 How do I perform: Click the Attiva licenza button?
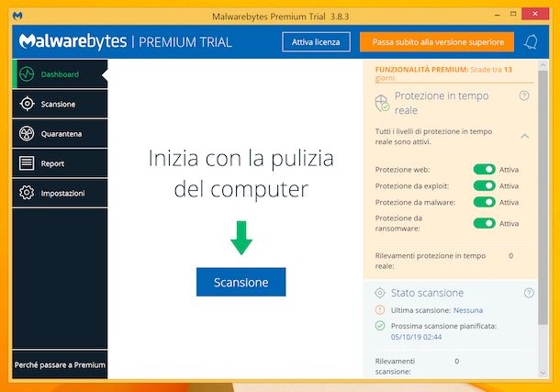(x=316, y=42)
